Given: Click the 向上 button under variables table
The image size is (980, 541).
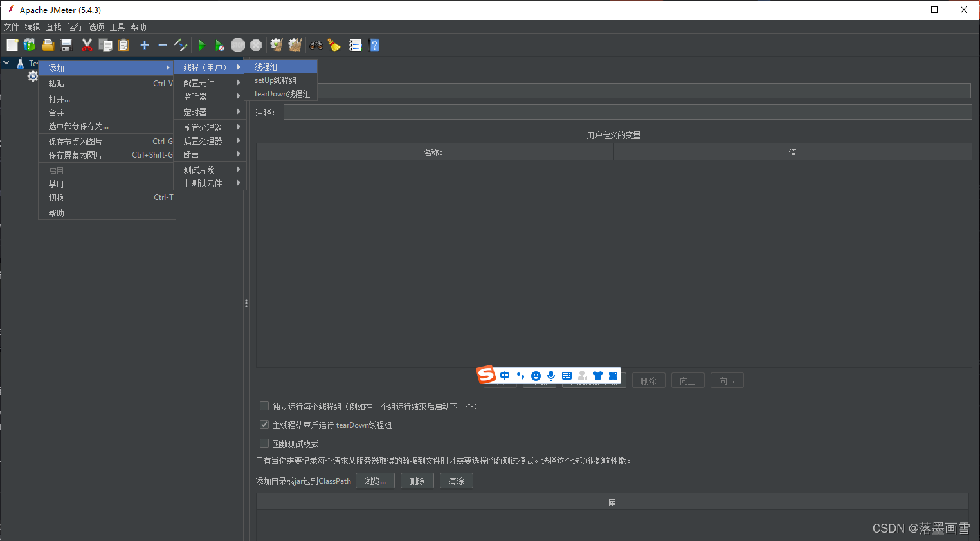Looking at the screenshot, I should tap(688, 381).
